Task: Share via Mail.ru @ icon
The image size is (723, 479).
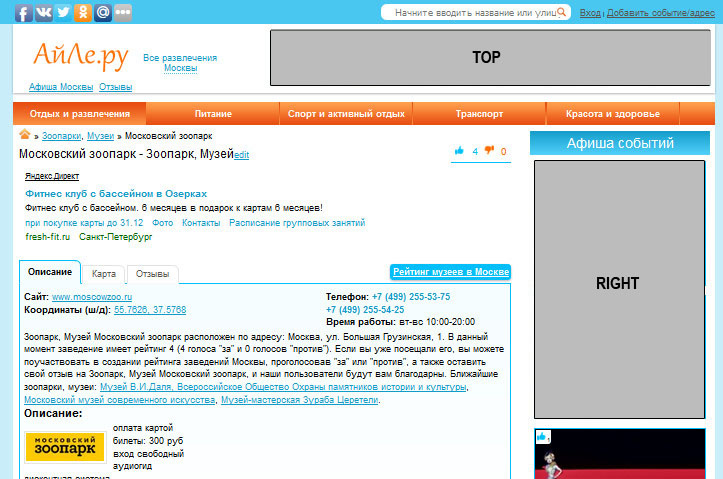Action: tap(103, 13)
